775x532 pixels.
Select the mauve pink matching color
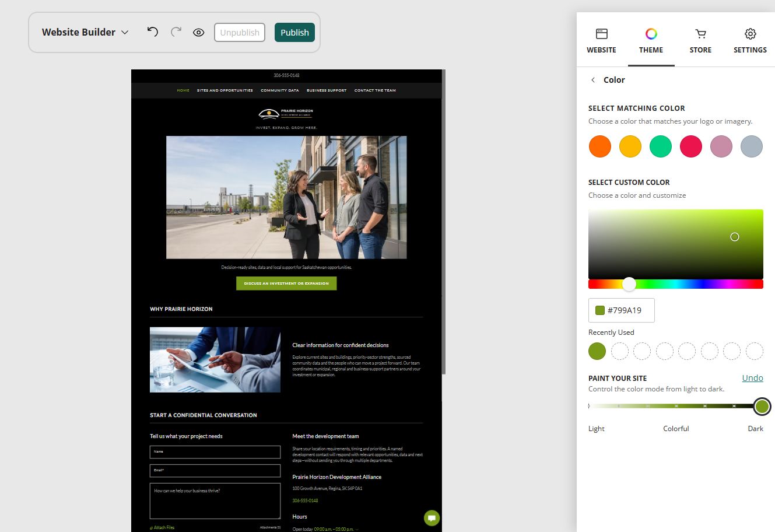pyautogui.click(x=721, y=146)
